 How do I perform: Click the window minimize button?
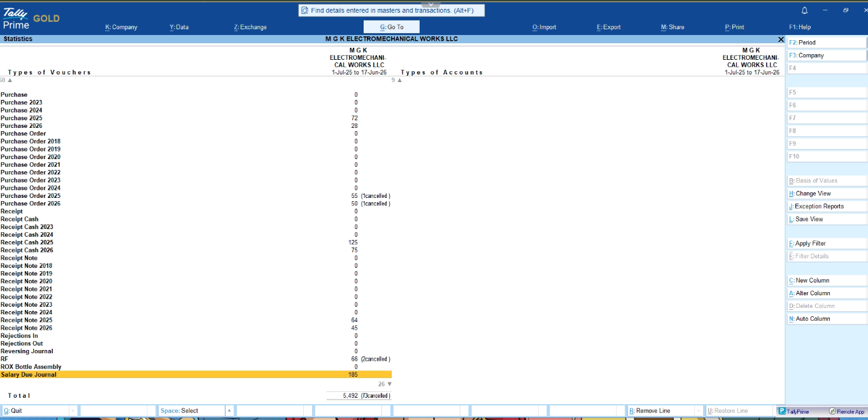click(x=825, y=10)
